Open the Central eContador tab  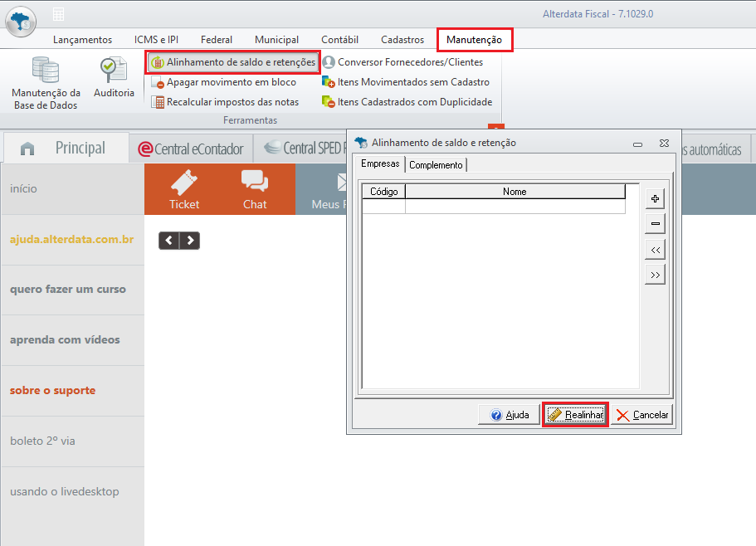191,149
